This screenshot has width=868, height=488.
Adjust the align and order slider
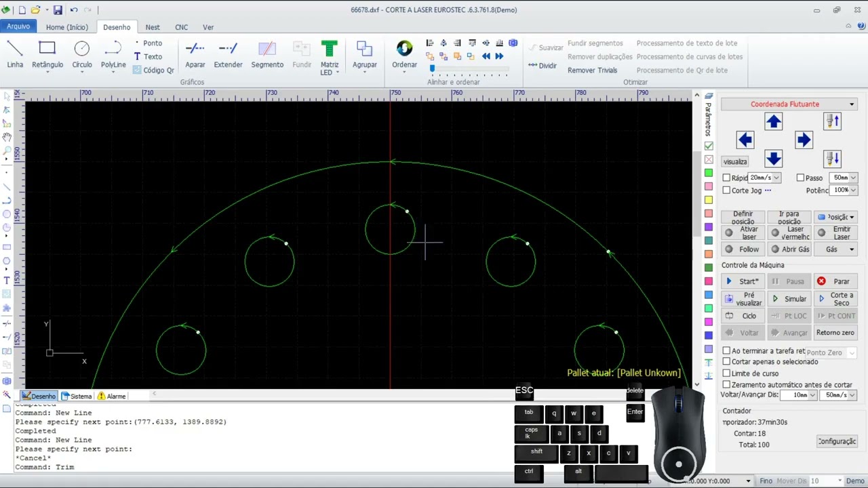pyautogui.click(x=432, y=68)
